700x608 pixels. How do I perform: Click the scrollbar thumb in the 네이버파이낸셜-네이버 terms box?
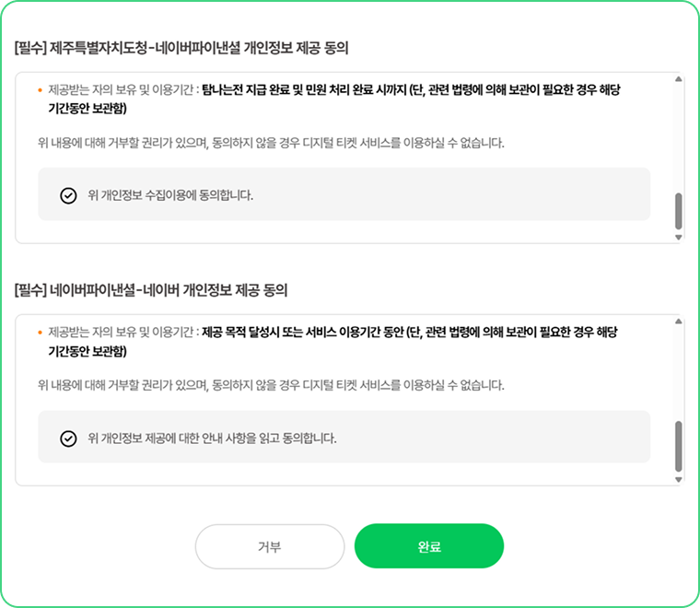(x=678, y=446)
